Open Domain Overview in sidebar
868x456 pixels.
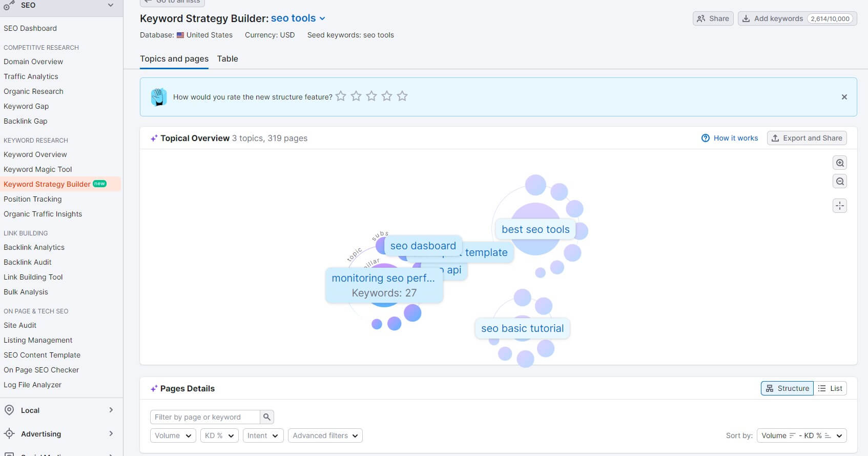pyautogui.click(x=33, y=62)
